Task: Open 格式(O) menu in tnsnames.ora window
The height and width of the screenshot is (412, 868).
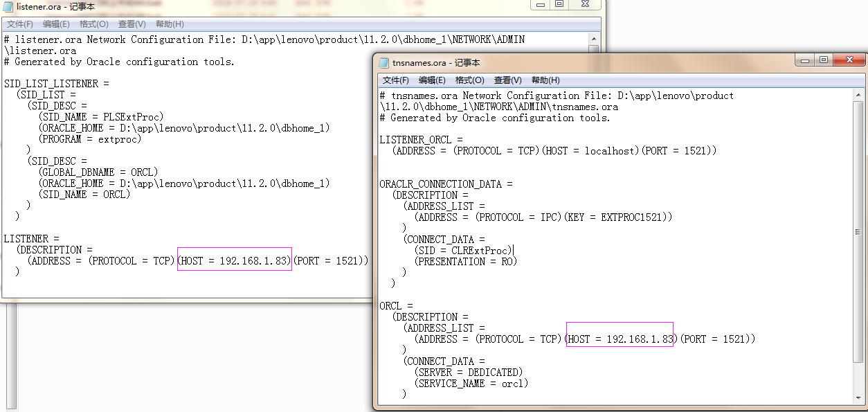Action: (x=469, y=80)
